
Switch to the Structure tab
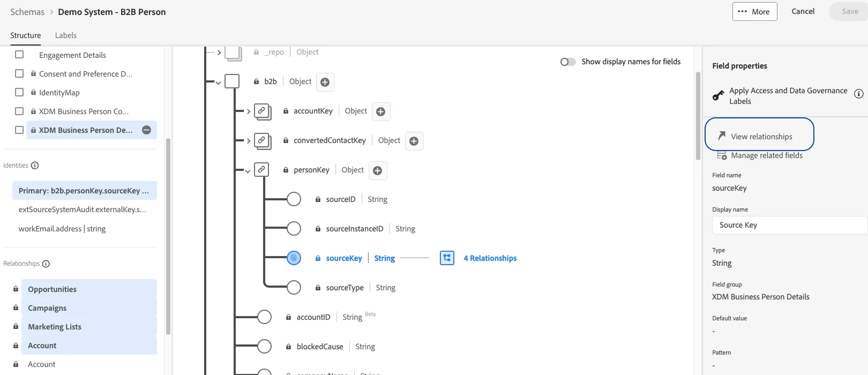(26, 35)
